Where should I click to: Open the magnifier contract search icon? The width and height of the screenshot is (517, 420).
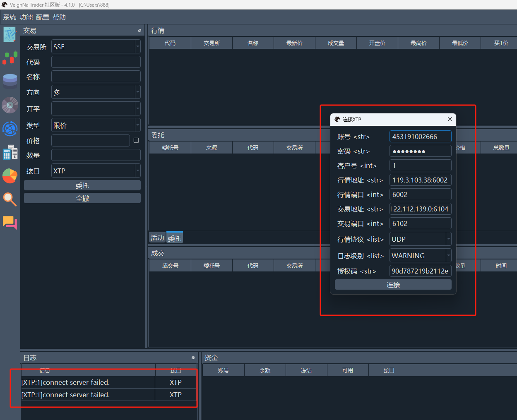(10, 199)
